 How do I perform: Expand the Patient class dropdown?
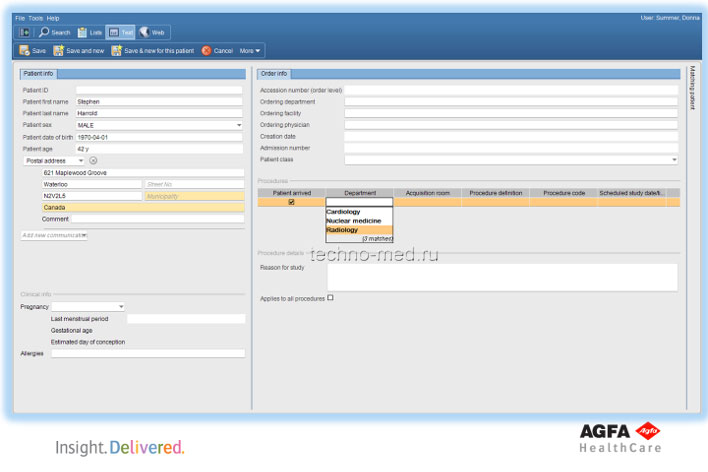pos(674,159)
